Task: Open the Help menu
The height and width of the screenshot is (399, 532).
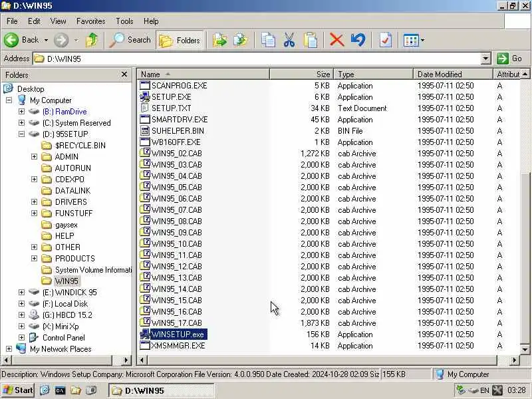Action: [151, 21]
